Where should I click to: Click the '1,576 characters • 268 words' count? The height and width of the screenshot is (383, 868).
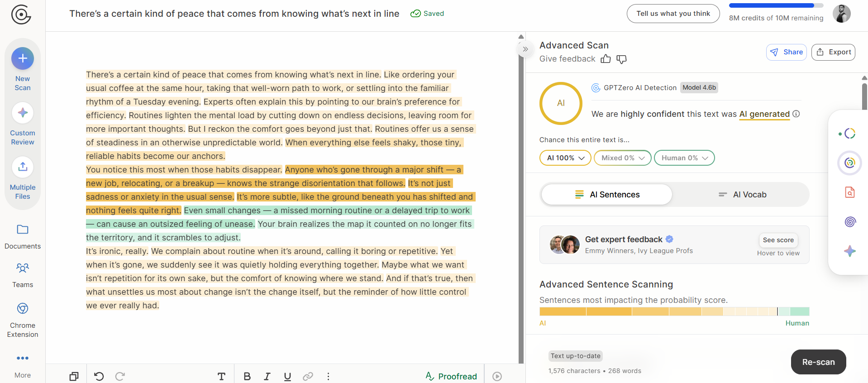click(595, 371)
